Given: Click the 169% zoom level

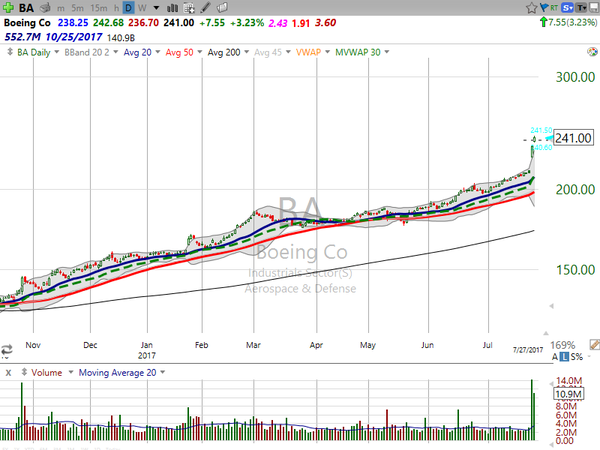Looking at the screenshot, I should click(562, 345).
